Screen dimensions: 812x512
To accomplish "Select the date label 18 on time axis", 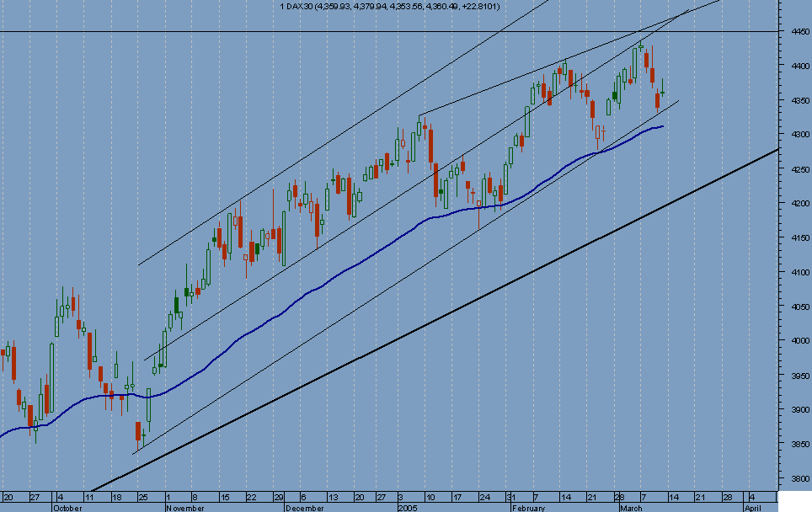I will click(116, 498).
